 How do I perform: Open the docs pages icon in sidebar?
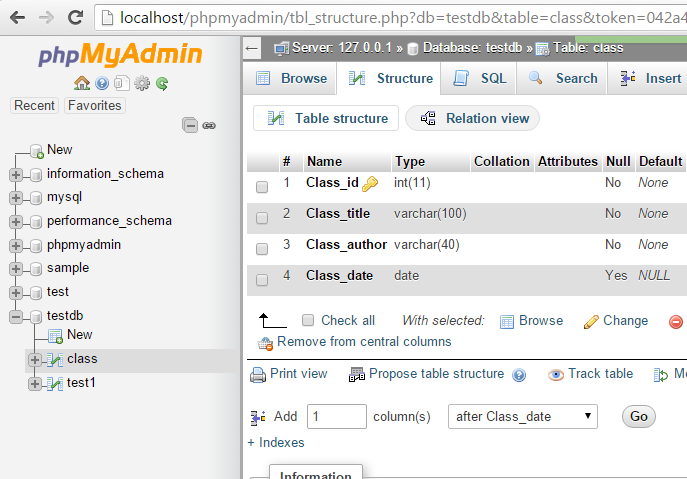[122, 83]
